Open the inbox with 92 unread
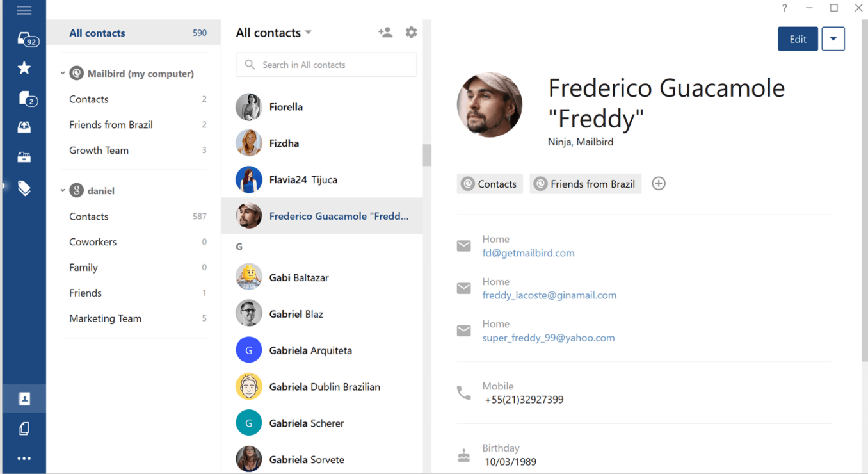Image resolution: width=868 pixels, height=474 pixels. (x=26, y=39)
